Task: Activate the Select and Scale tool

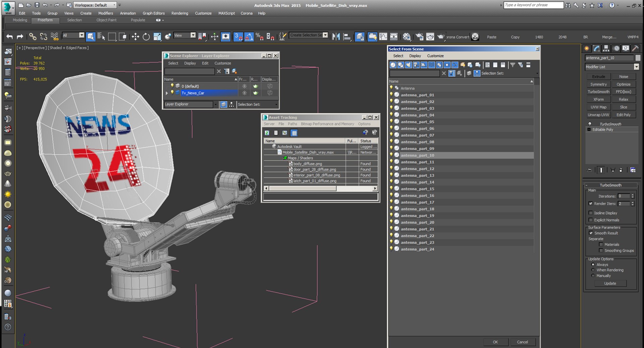Action: [157, 37]
